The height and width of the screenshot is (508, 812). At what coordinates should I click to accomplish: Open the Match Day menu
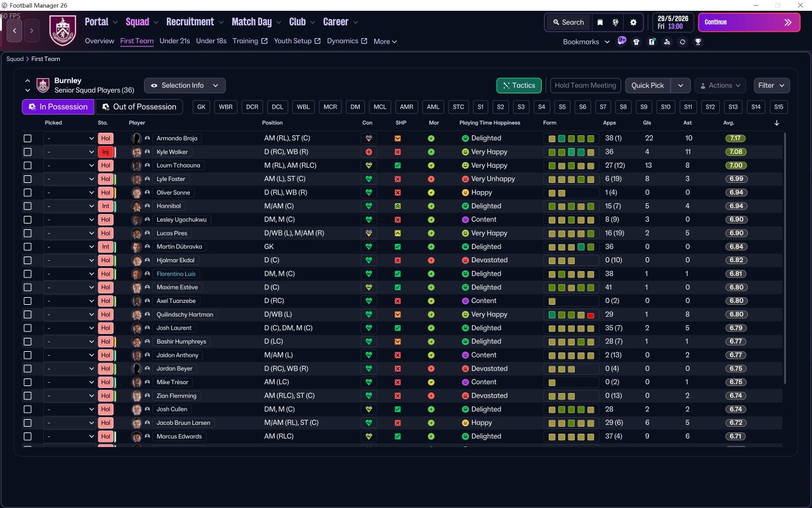coord(256,22)
